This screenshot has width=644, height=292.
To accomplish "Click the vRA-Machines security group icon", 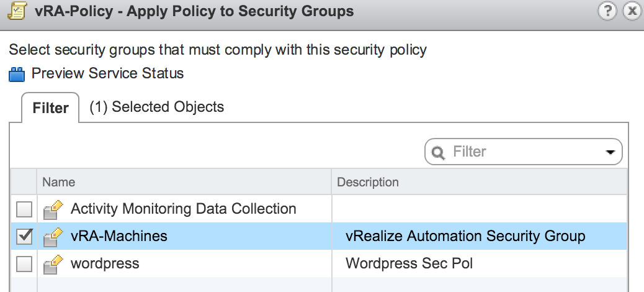I will (x=54, y=237).
